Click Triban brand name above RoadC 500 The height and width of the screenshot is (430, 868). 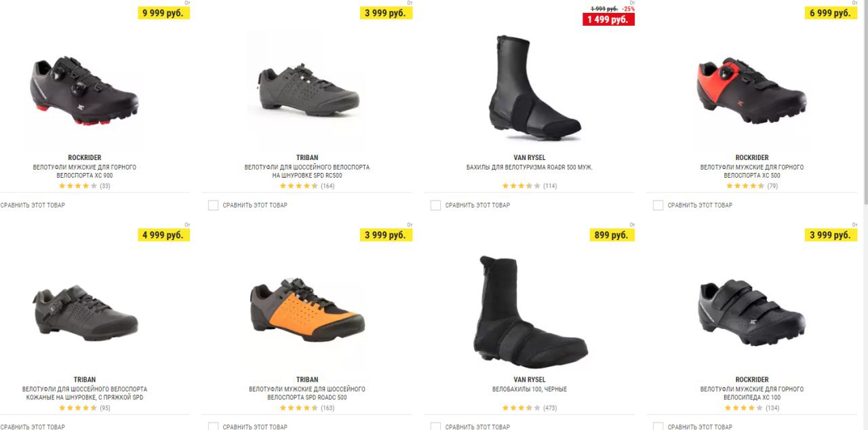[307, 380]
